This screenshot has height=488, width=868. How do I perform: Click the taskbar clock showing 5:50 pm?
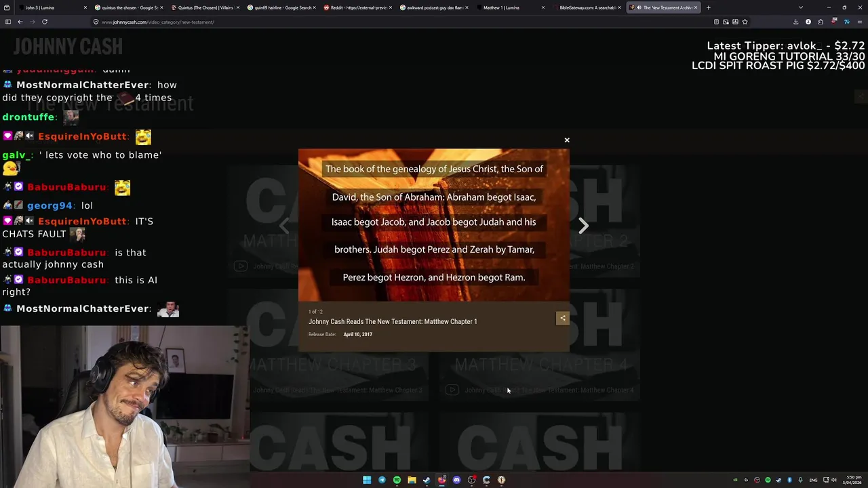852,480
